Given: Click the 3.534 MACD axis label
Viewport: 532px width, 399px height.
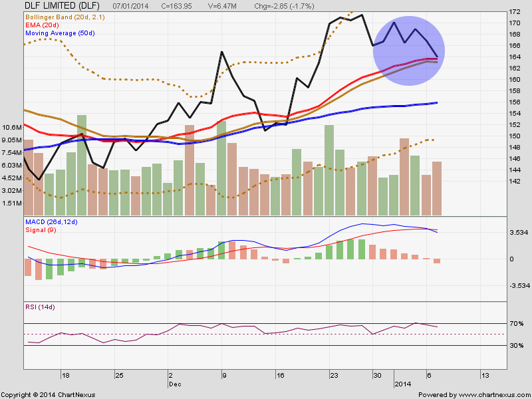Looking at the screenshot, I should 519,233.
